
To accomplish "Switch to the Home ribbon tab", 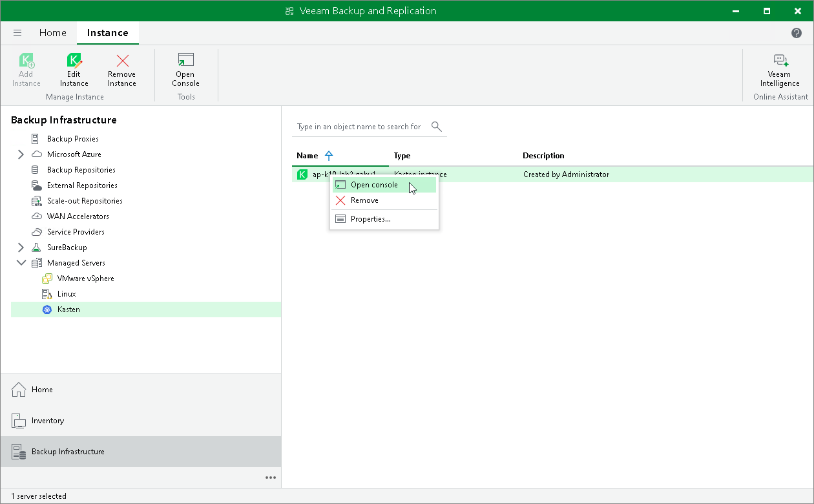I will (53, 33).
